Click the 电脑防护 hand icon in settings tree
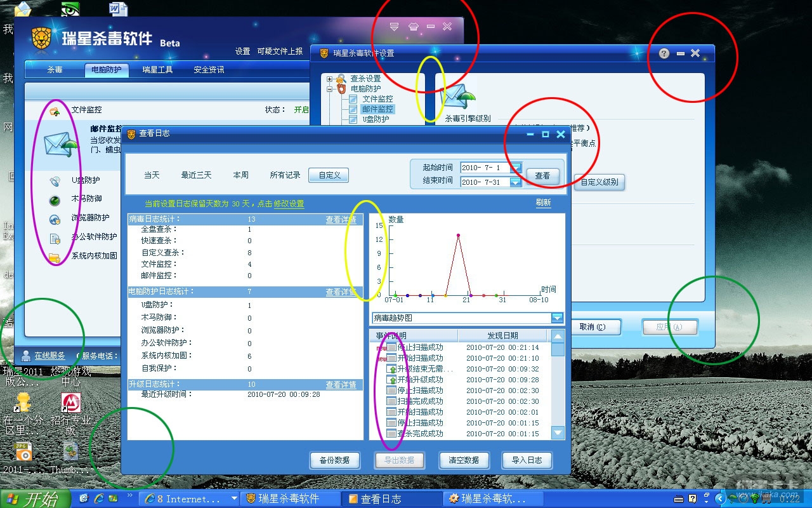 coord(341,89)
